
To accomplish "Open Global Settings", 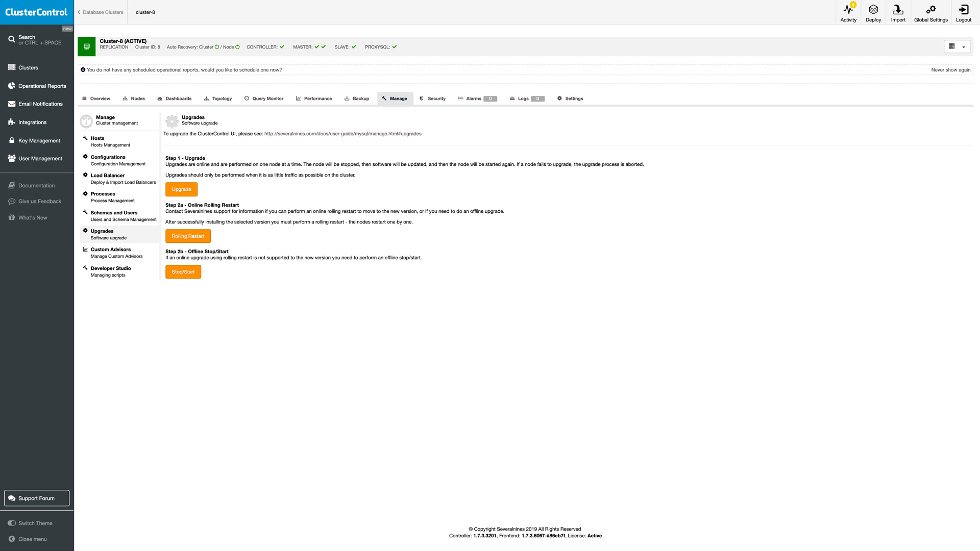I will coord(930,12).
